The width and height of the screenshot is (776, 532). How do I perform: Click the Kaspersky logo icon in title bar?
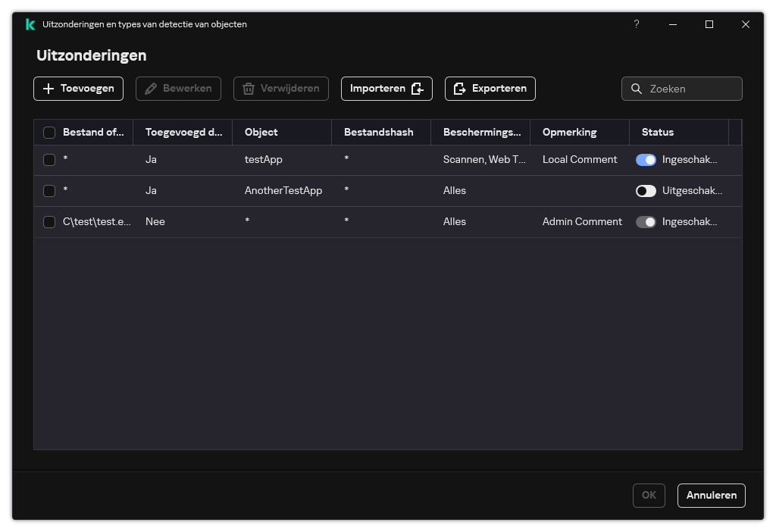[x=30, y=24]
